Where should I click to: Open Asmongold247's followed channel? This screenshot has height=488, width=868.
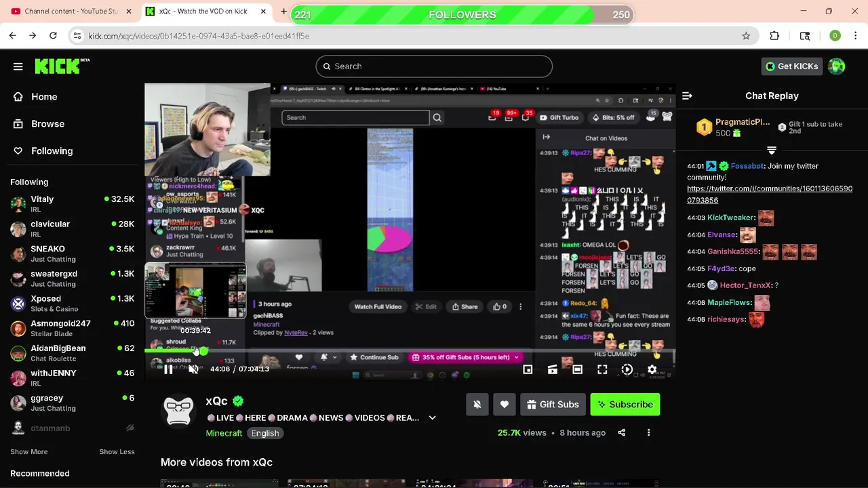[x=72, y=328]
